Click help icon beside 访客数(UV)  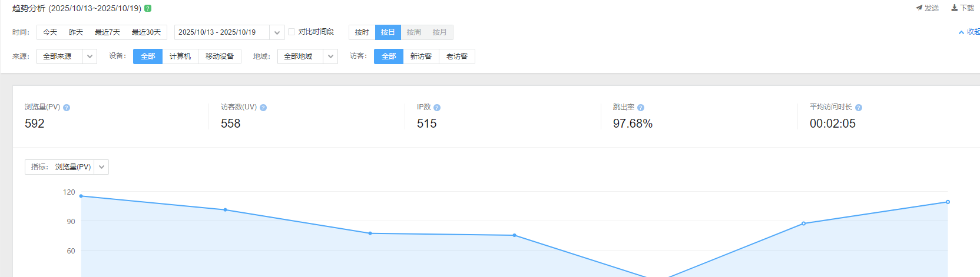263,108
